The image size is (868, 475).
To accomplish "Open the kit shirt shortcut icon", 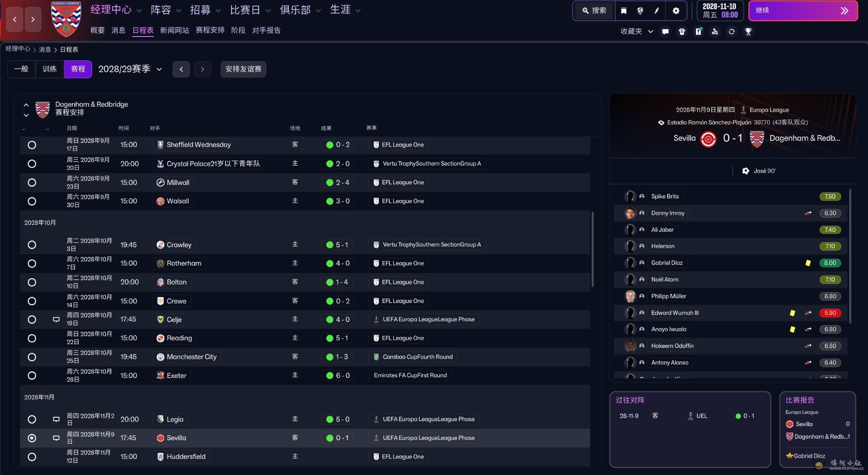I will [x=682, y=31].
